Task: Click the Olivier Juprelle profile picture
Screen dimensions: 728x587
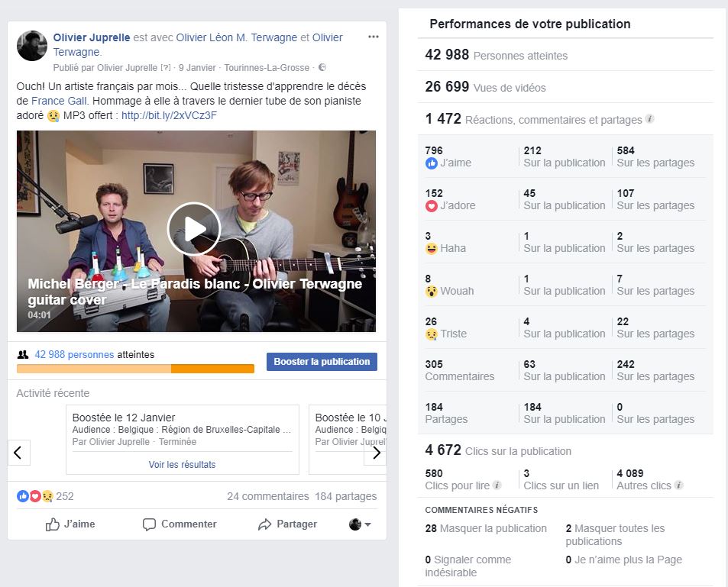Action: click(32, 46)
